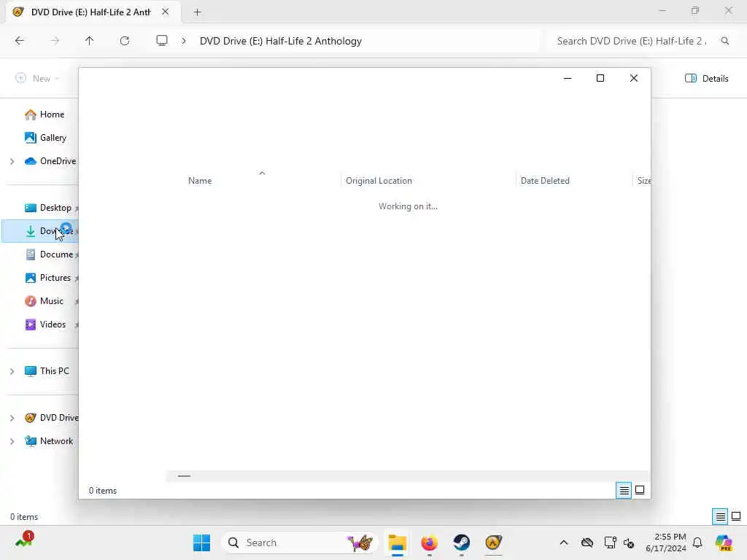
Task: Select DVD Drive in the sidebar
Action: 52,418
